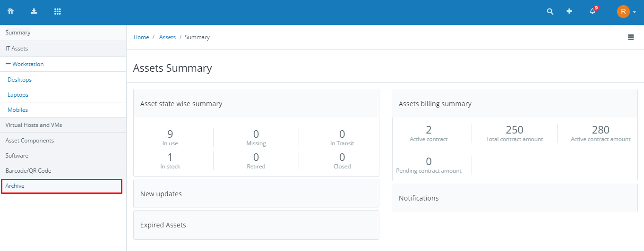Click the Assets breadcrumb link
The image size is (644, 251).
tap(167, 37)
